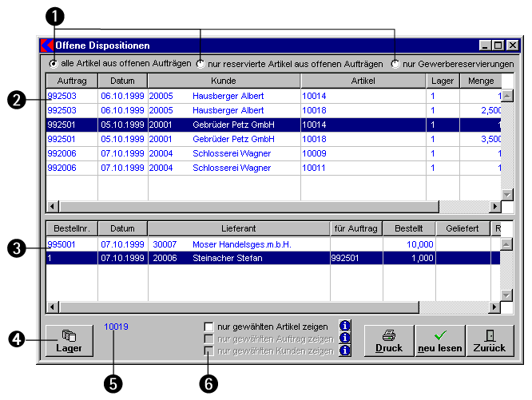This screenshot has width=532, height=400.
Task: Click info icon beside Auftrag zeigen checkbox
Action: click(x=345, y=338)
